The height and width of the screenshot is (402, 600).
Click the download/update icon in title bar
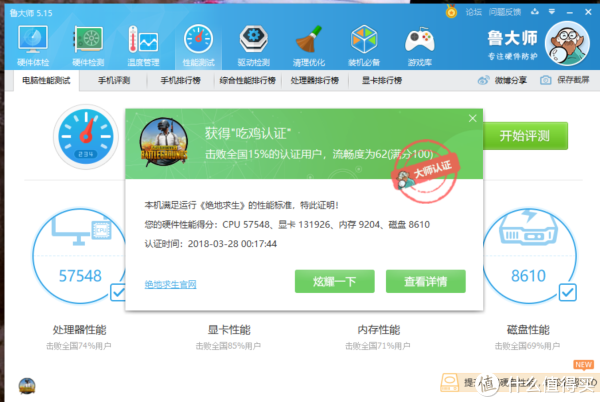[535, 12]
